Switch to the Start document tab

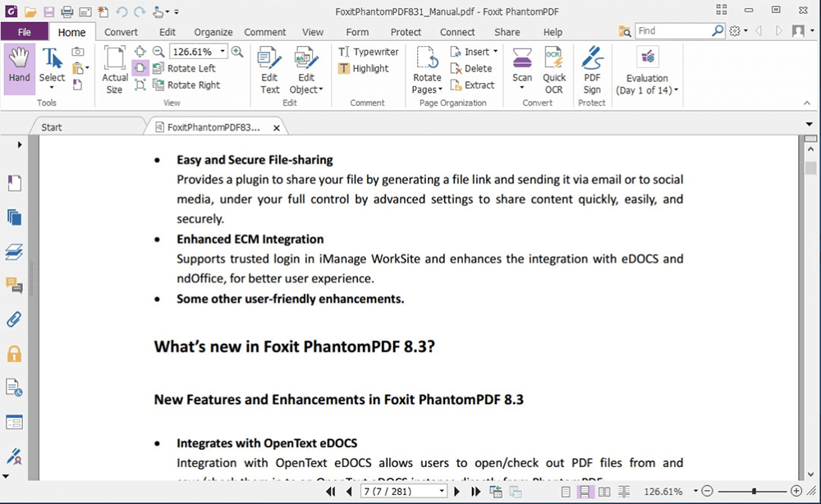(52, 127)
